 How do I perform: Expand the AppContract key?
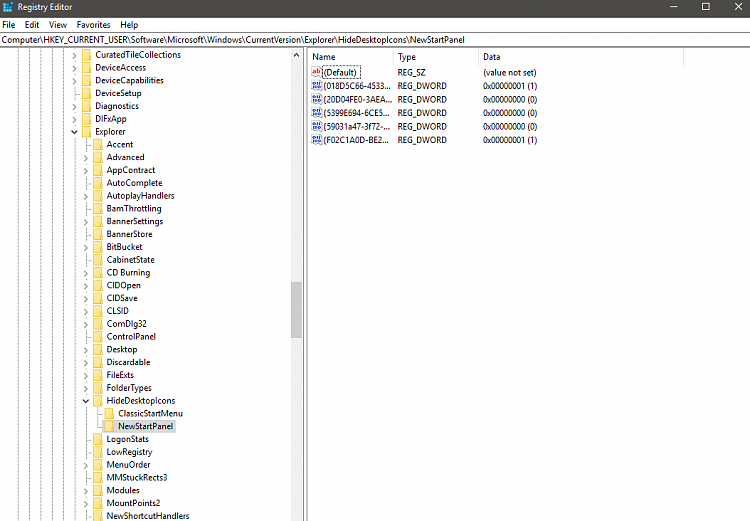pos(86,171)
